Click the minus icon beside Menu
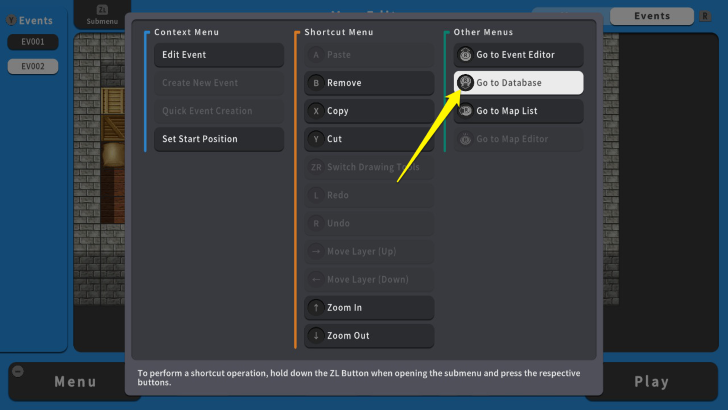The image size is (728, 410). tap(17, 371)
